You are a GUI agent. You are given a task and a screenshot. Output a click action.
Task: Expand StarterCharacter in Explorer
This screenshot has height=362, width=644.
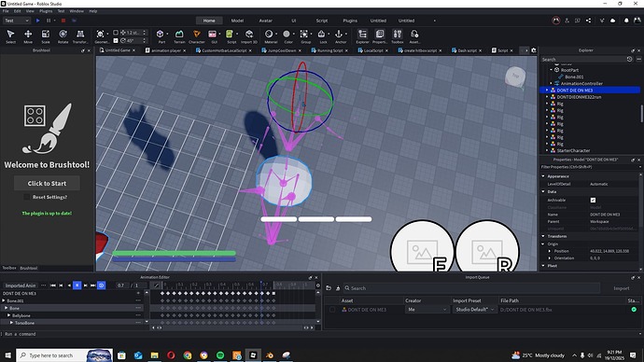point(547,150)
